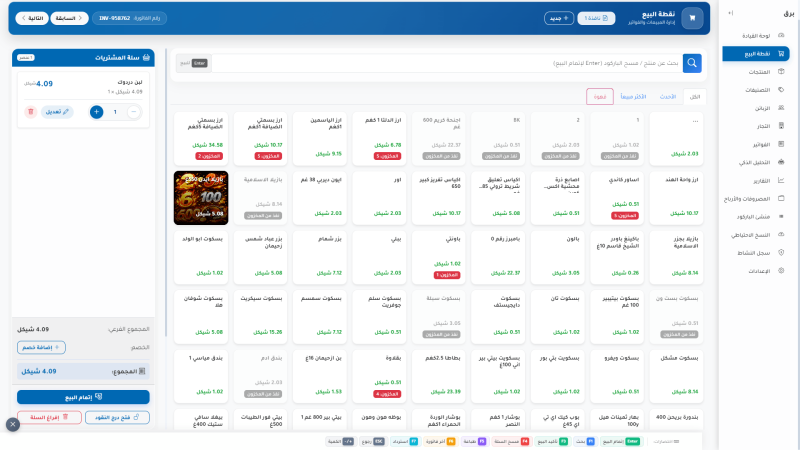The image size is (800, 450).
Task: Select الأكثر مبيعاً best-selling tab
Action: [633, 97]
